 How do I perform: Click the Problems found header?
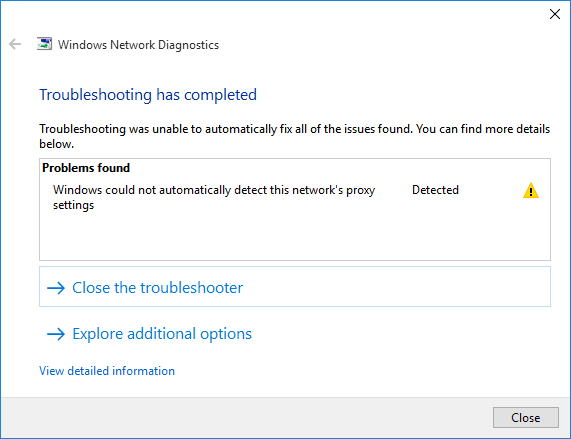point(86,168)
